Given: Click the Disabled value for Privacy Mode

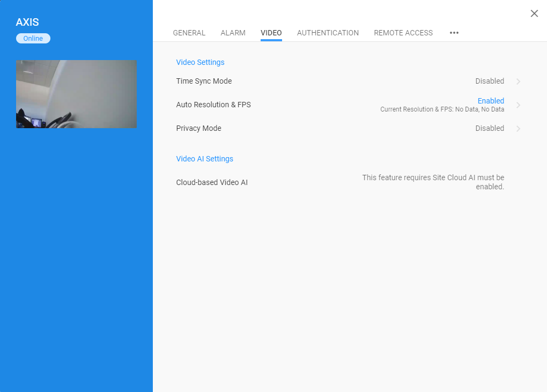Looking at the screenshot, I should (x=490, y=128).
